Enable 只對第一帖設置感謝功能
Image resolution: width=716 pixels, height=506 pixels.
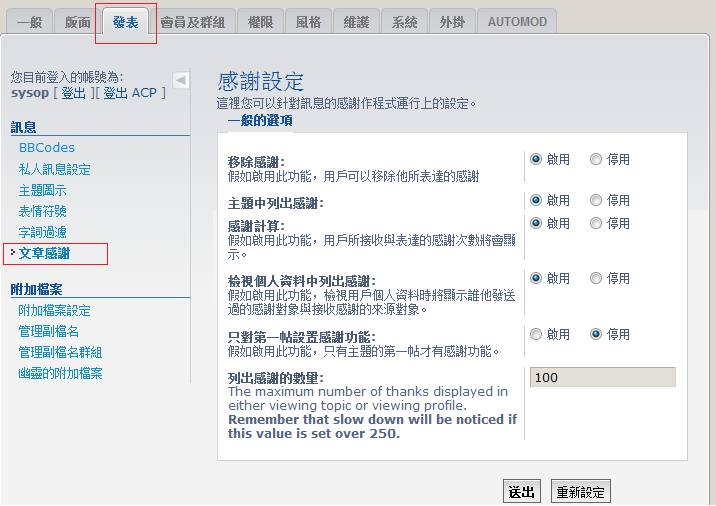tap(536, 334)
